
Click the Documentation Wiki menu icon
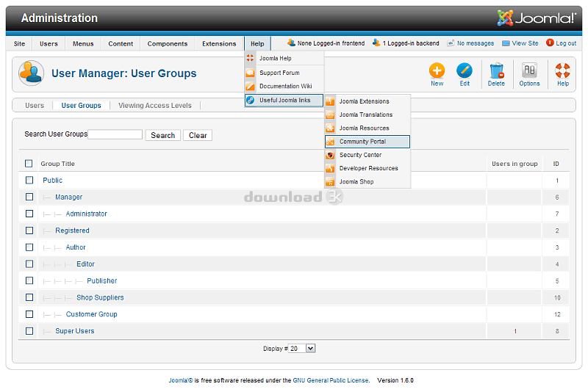coord(250,86)
